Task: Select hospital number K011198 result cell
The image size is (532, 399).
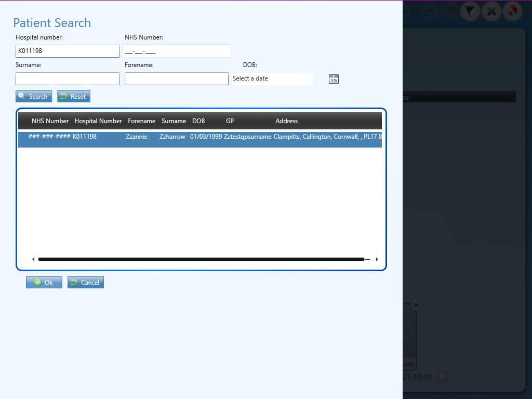Action: pos(85,137)
